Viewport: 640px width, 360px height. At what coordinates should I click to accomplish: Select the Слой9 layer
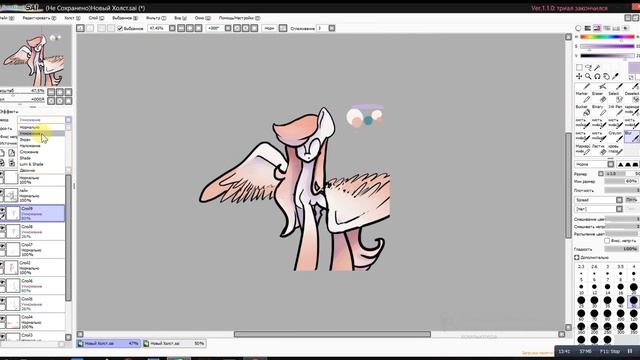click(x=32, y=213)
